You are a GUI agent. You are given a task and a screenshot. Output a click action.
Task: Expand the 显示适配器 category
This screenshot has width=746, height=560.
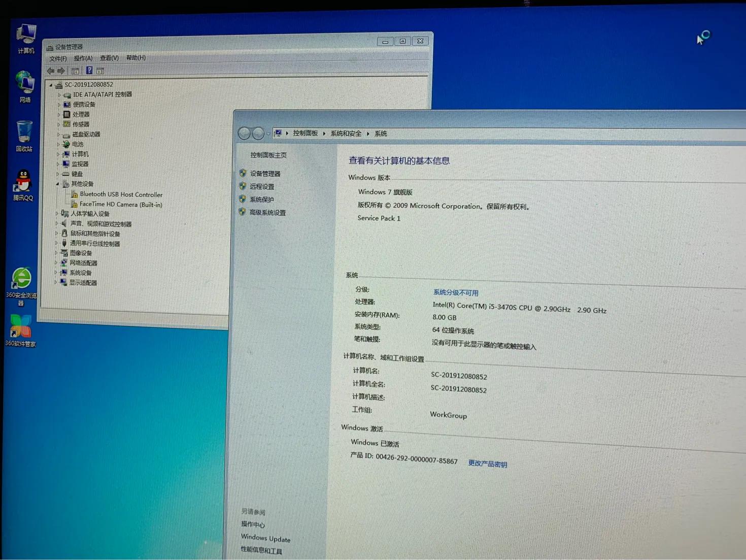point(56,282)
